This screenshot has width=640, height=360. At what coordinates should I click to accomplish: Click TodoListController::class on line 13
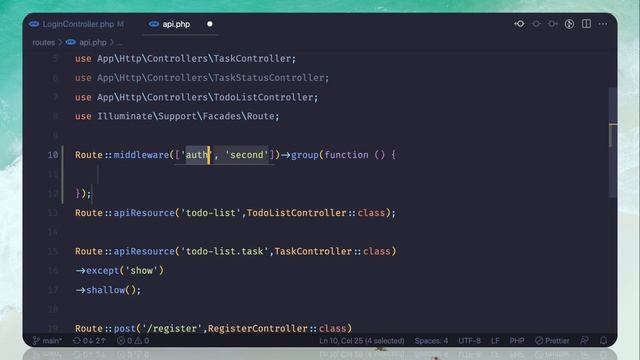316,213
